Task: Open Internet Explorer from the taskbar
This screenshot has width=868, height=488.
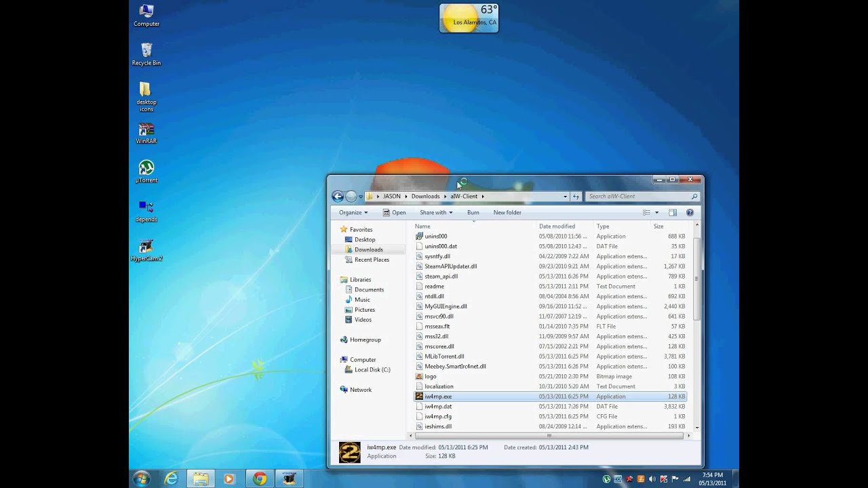Action: pyautogui.click(x=172, y=479)
